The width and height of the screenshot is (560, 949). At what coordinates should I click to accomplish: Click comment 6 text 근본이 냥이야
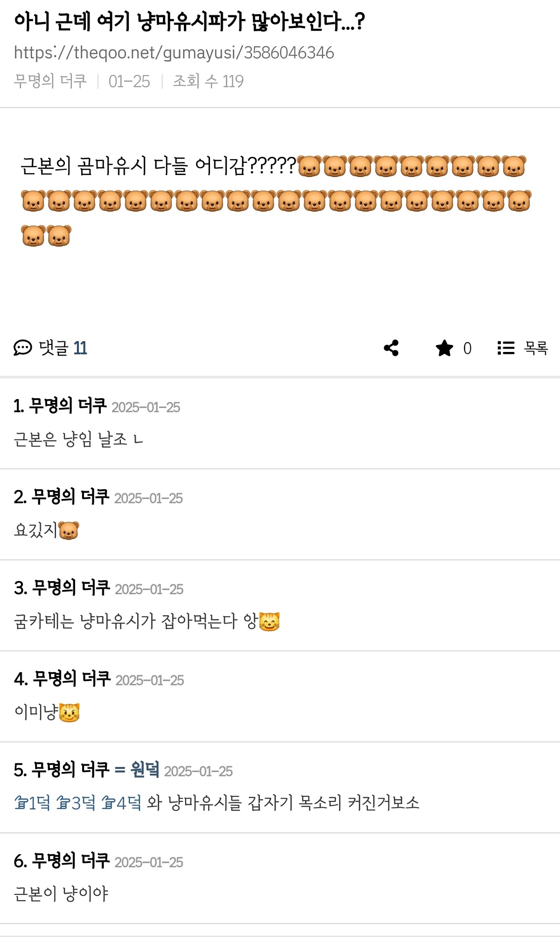coord(61,893)
